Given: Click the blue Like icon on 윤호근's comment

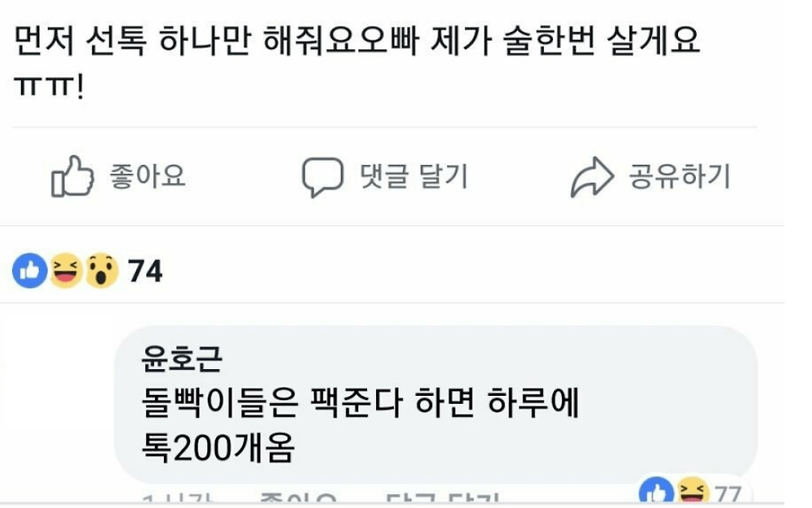Looking at the screenshot, I should pos(656,492).
